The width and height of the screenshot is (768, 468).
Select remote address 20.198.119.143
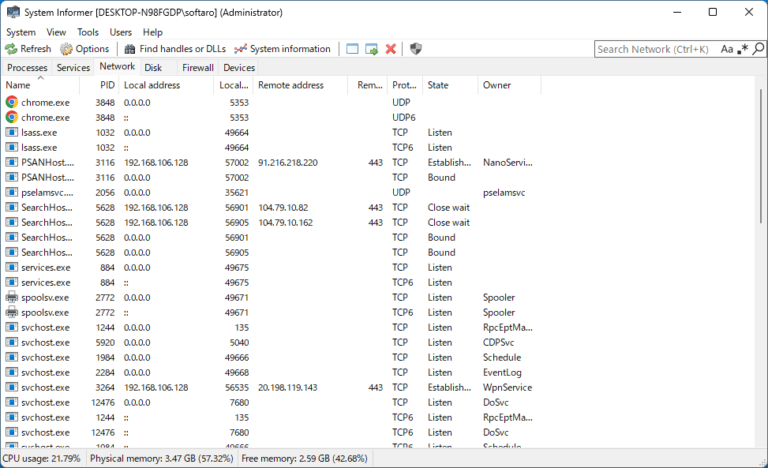288,387
